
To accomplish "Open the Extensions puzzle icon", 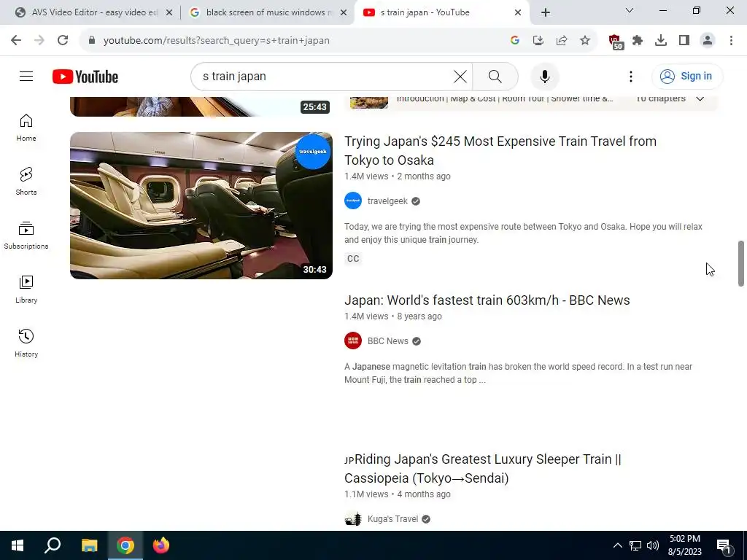I will tap(638, 41).
